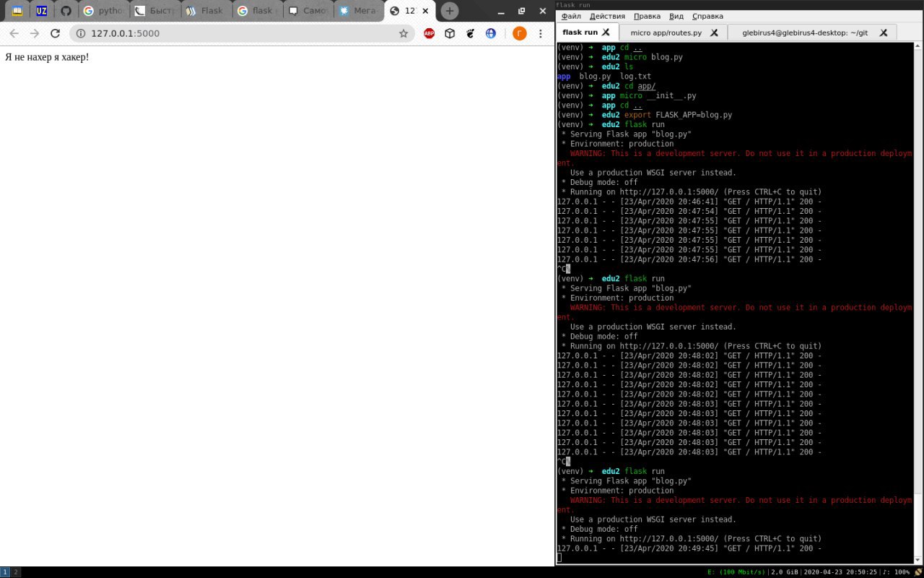Bookmark this page with the star icon

click(404, 33)
